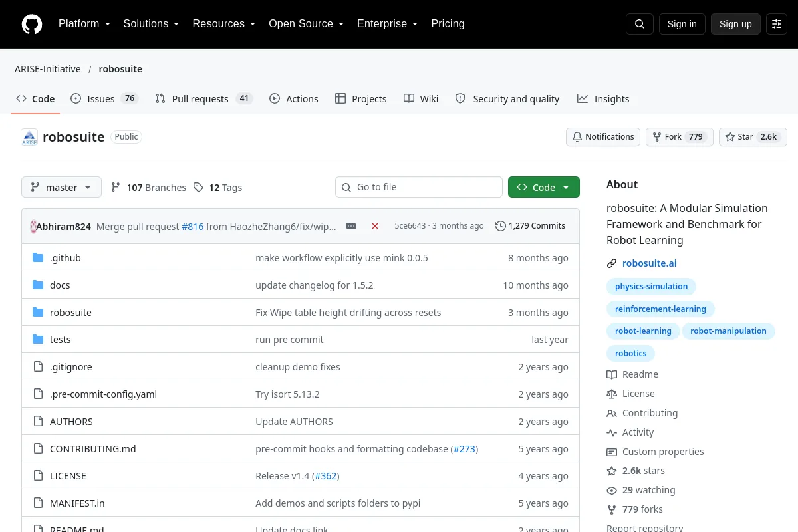Click the .gitignore file icon
Viewport: 798px width, 532px height.
click(38, 367)
